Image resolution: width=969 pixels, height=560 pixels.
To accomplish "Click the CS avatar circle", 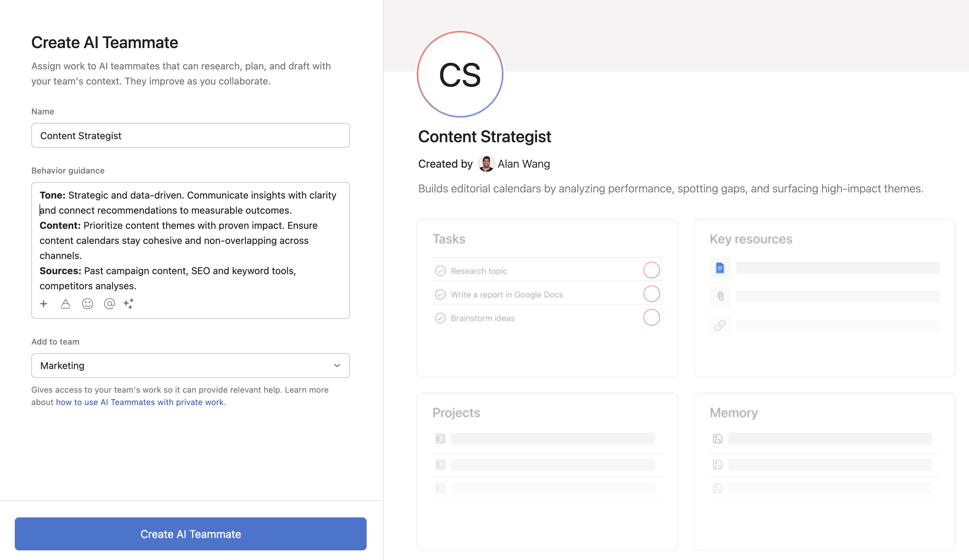I will (x=460, y=75).
